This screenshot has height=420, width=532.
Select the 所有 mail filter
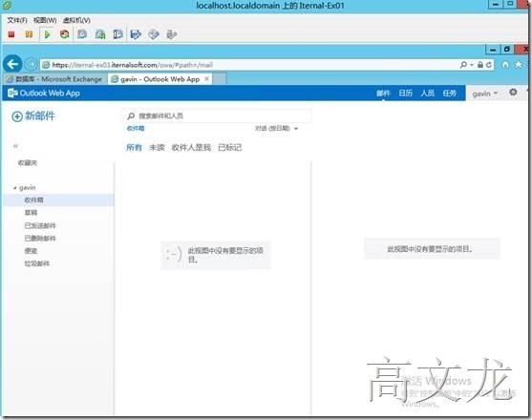pyautogui.click(x=134, y=147)
